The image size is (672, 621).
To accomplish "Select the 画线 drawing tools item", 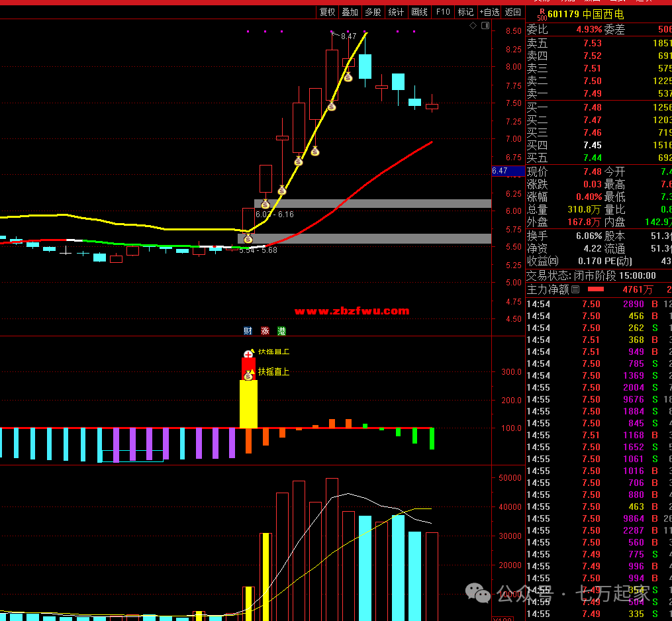I will tap(419, 12).
